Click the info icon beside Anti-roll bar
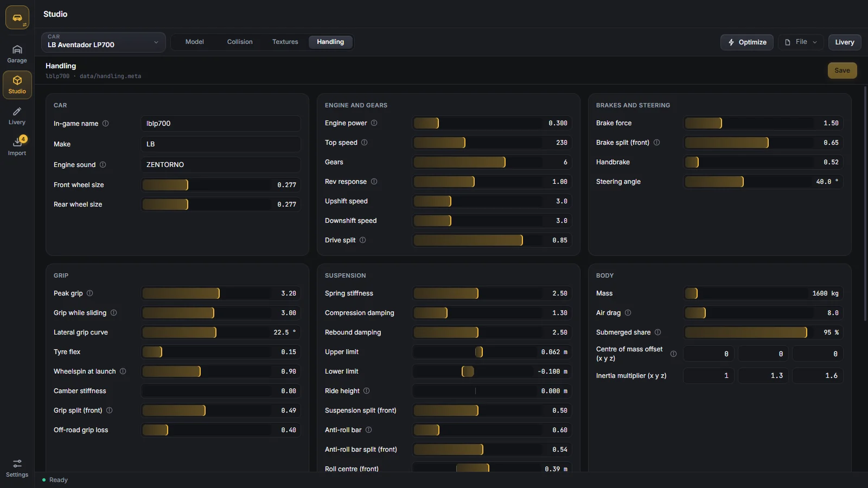 click(369, 430)
